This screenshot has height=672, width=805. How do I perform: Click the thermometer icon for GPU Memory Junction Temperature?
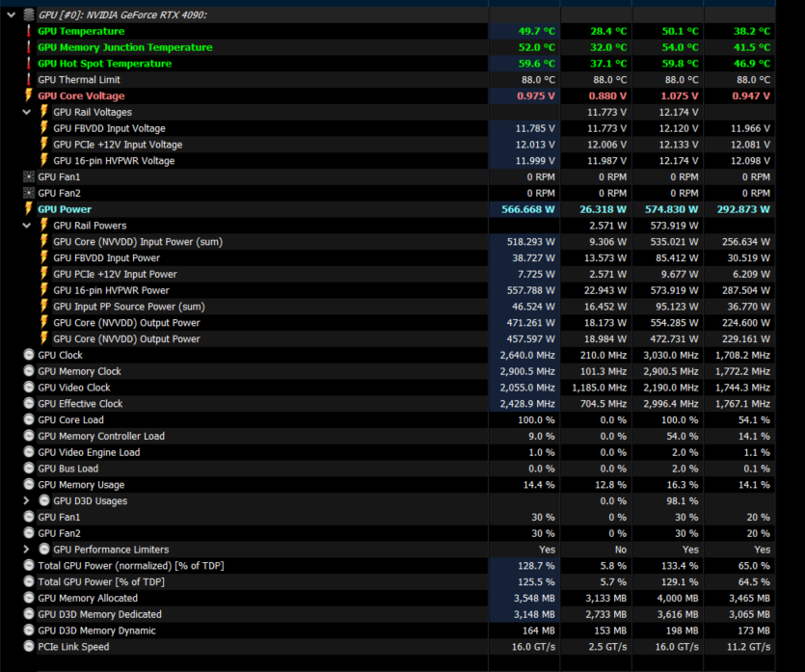coord(29,47)
